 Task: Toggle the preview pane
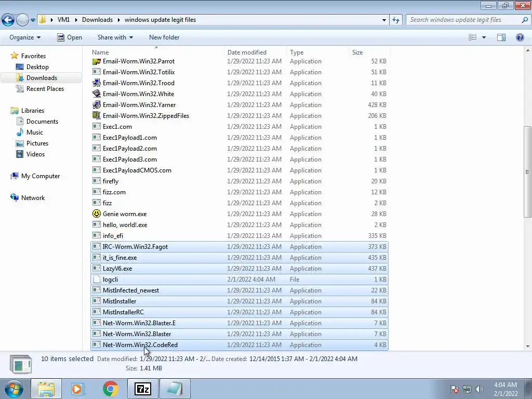(501, 37)
